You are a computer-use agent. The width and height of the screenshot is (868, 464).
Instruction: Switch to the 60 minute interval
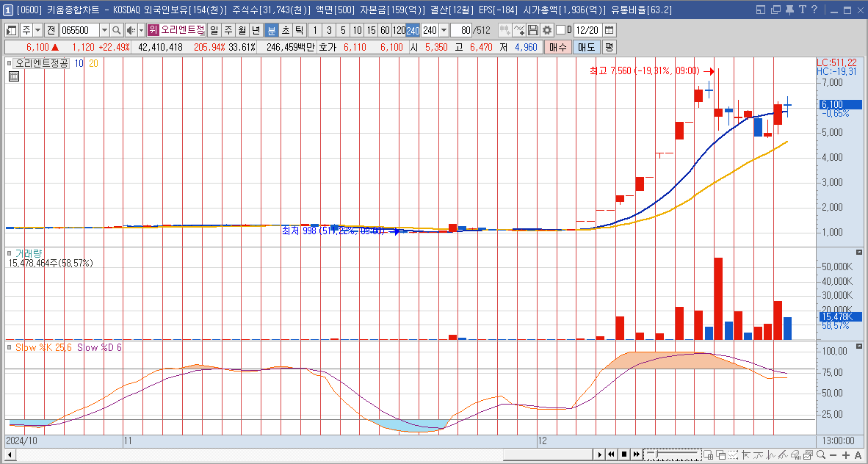click(x=385, y=30)
